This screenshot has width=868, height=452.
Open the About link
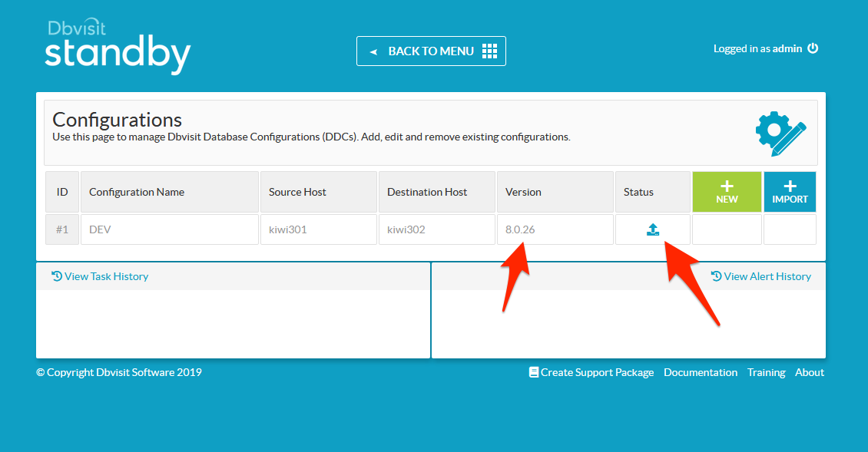tap(810, 372)
